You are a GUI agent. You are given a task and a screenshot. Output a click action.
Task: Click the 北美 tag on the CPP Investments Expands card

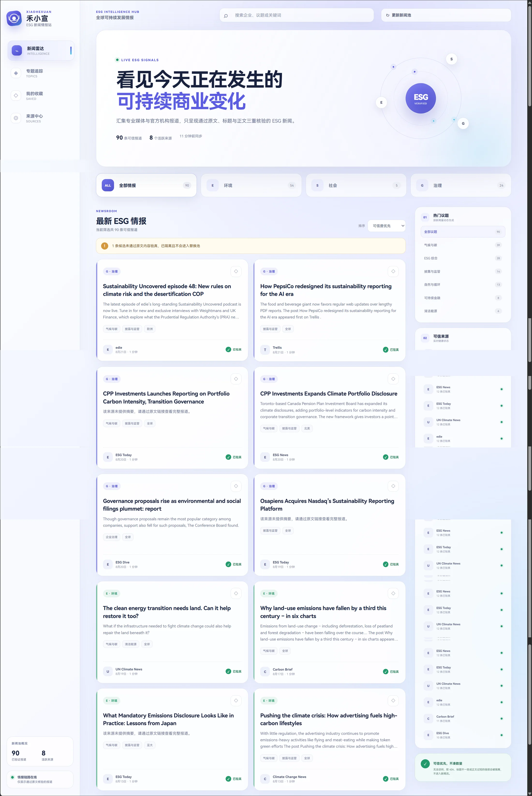(x=307, y=429)
